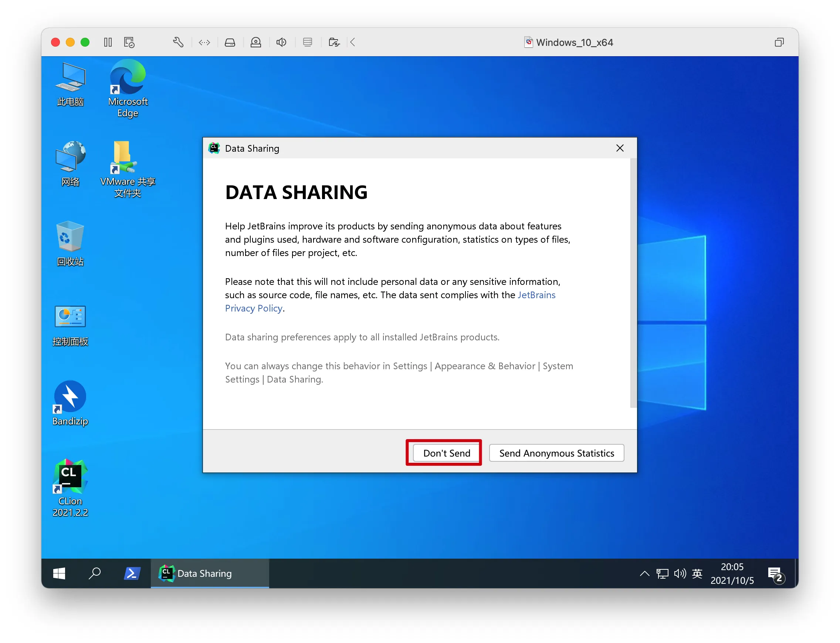The image size is (840, 643).
Task: Click the dialog vertical scrollbar
Action: click(633, 283)
